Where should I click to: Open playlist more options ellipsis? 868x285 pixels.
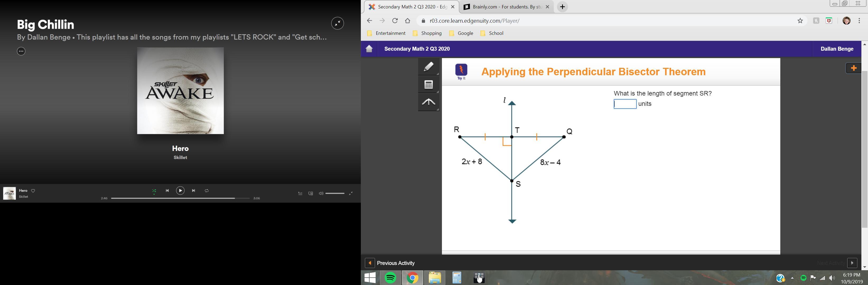point(21,51)
